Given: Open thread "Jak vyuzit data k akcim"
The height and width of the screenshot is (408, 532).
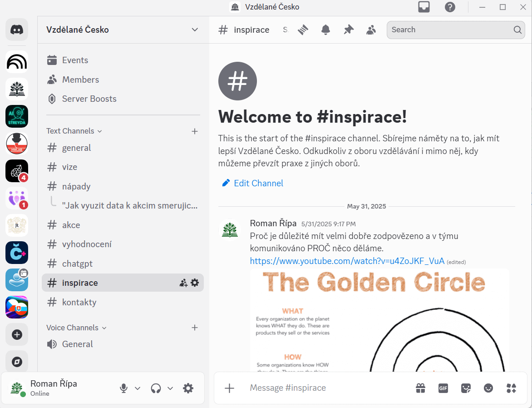Looking at the screenshot, I should tap(130, 205).
